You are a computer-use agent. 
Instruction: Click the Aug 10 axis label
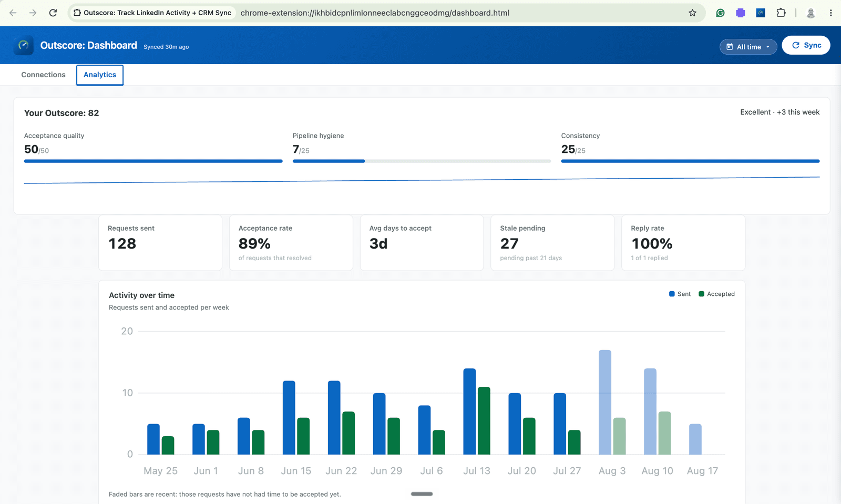[x=657, y=471]
